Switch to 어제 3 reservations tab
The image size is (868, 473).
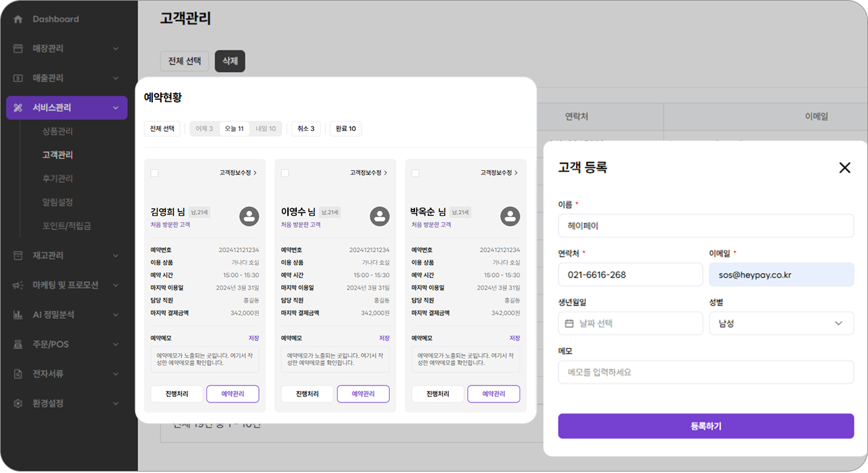(x=204, y=129)
